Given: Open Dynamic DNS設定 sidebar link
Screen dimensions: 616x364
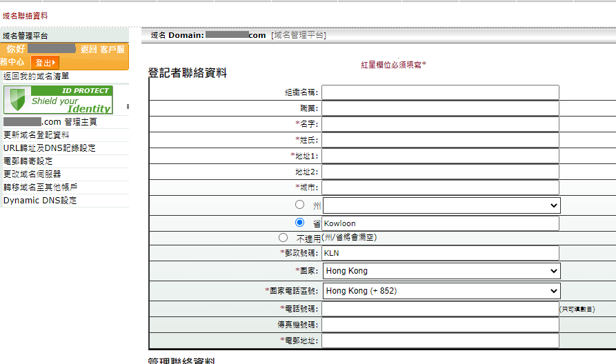Looking at the screenshot, I should click(40, 201).
